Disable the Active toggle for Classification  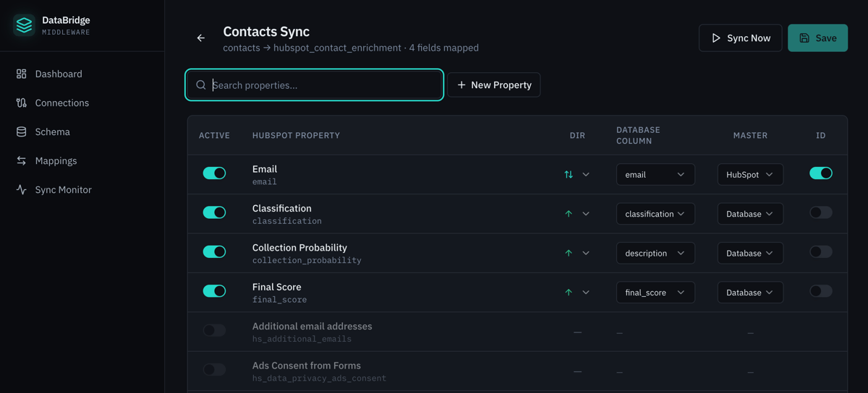coord(214,212)
